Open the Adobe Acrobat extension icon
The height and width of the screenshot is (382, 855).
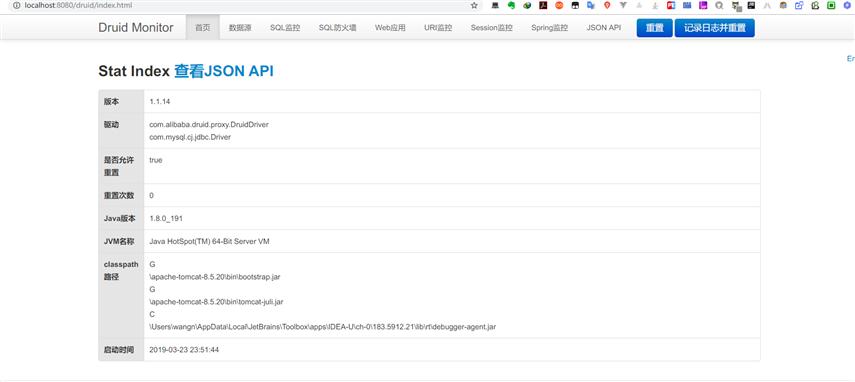pyautogui.click(x=543, y=5)
